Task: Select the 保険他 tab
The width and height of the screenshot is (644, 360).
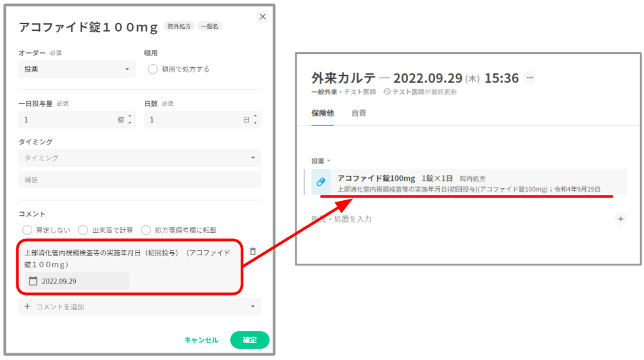Action: (x=322, y=113)
